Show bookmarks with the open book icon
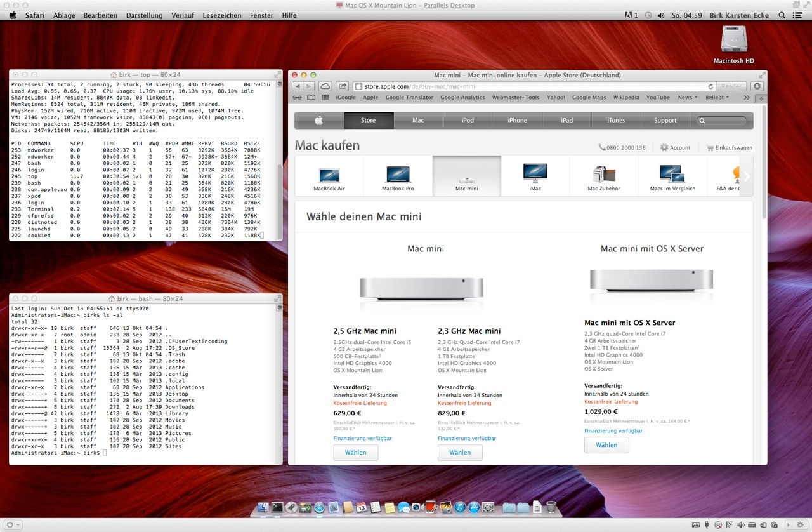The height and width of the screenshot is (532, 812). point(311,98)
